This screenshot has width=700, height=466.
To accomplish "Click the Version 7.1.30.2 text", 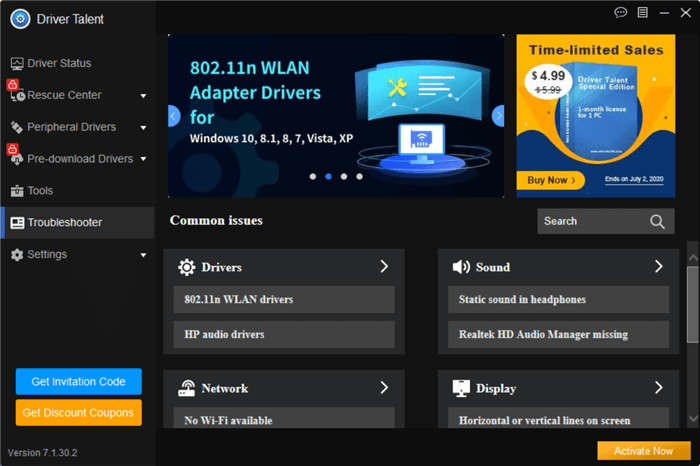I will coord(42,453).
